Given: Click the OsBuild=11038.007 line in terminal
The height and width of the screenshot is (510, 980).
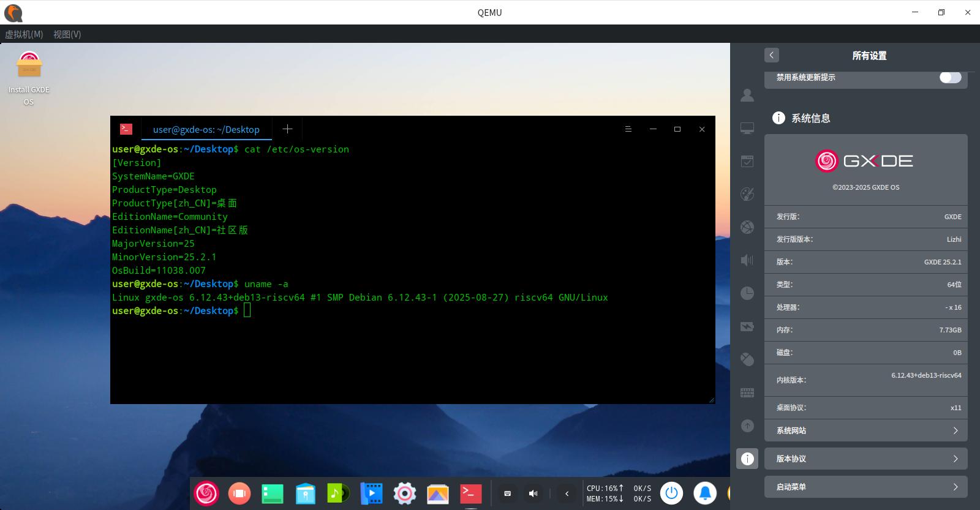Looking at the screenshot, I should [x=159, y=270].
